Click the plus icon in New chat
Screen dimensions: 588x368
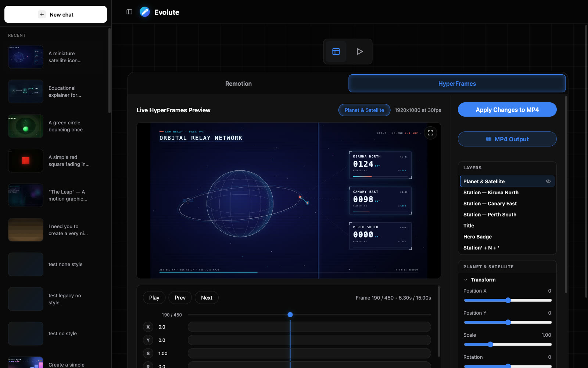[x=42, y=14]
